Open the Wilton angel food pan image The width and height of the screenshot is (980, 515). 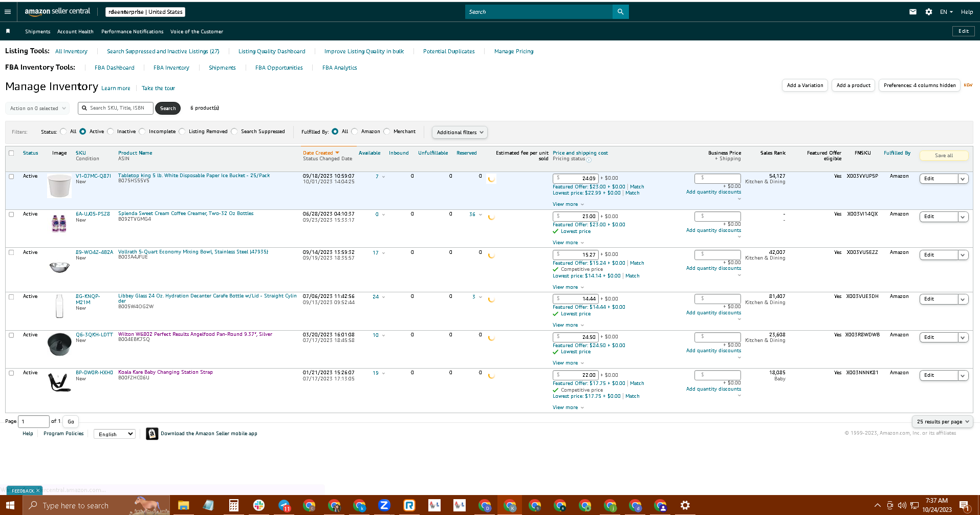point(59,344)
